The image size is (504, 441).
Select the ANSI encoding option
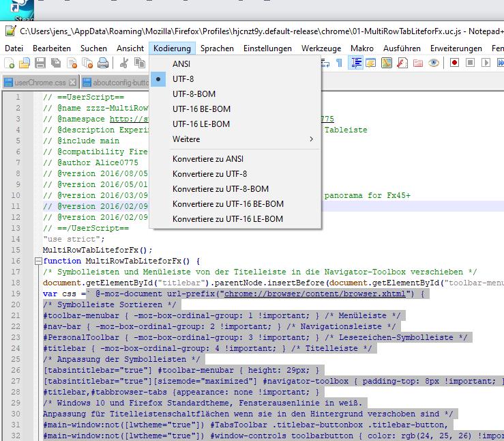coord(181,64)
